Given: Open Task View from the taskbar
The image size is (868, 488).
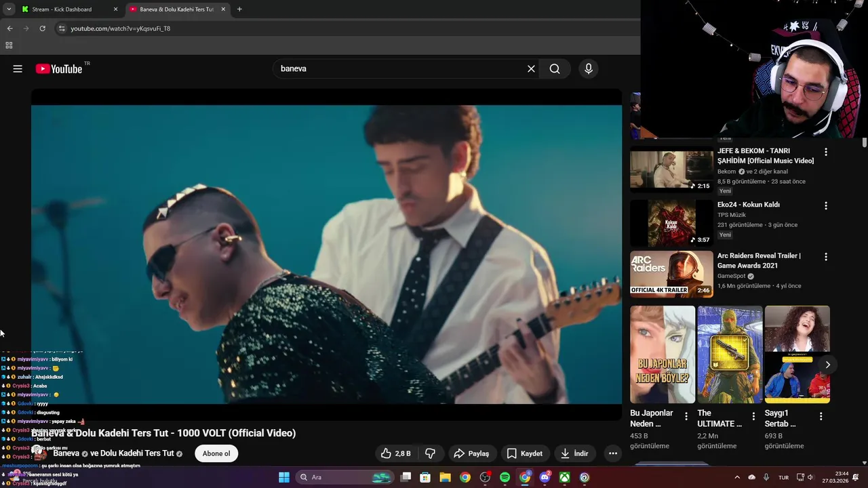Looking at the screenshot, I should click(406, 477).
